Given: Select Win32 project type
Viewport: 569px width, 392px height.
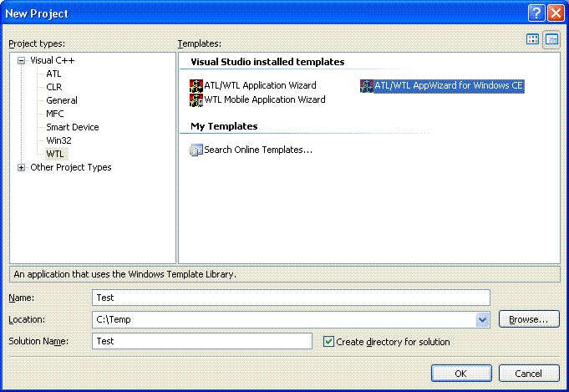Looking at the screenshot, I should [x=58, y=140].
